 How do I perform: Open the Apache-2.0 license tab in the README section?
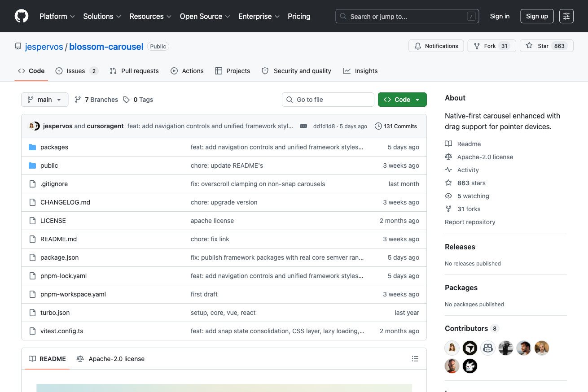coord(111,359)
